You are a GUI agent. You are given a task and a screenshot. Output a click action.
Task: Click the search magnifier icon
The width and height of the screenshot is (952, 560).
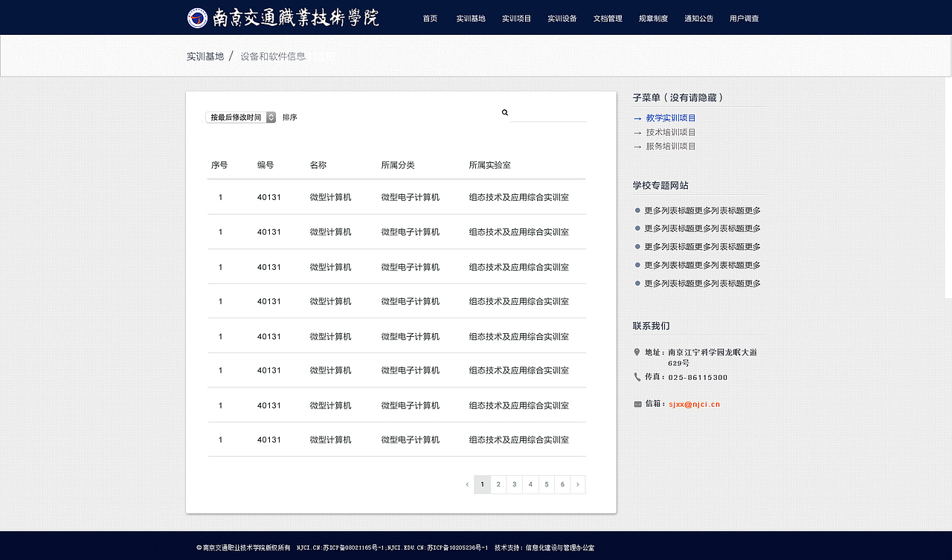tap(505, 113)
